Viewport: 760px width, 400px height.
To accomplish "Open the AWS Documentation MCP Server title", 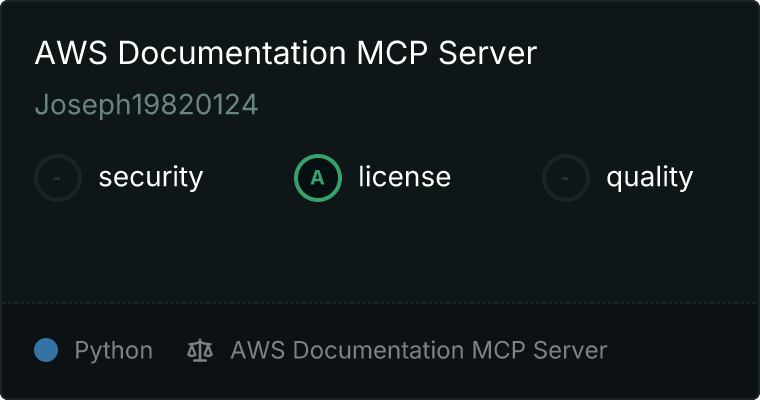I will click(285, 54).
